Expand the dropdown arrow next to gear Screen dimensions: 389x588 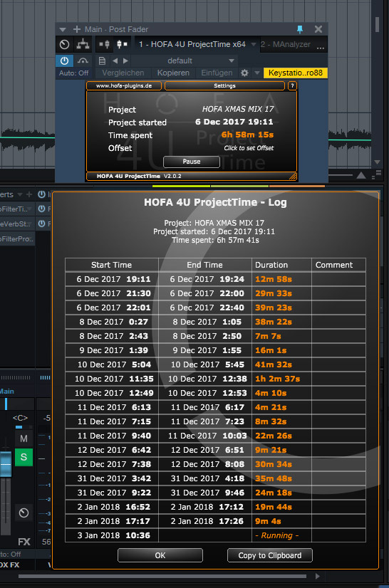[256, 73]
